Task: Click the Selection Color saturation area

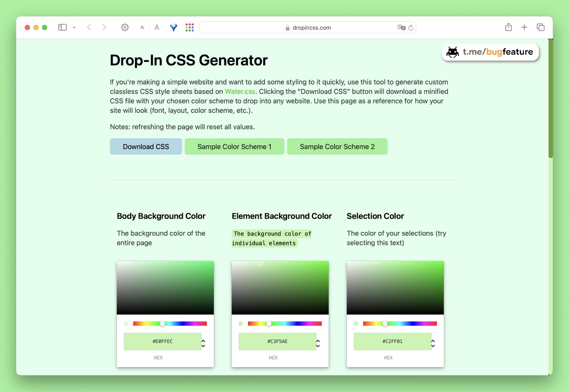Action: tap(395, 288)
